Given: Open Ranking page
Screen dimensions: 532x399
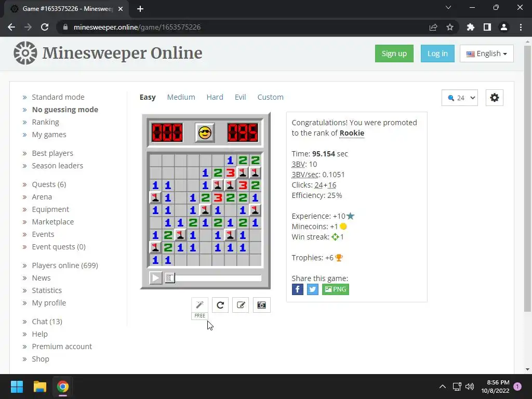Looking at the screenshot, I should (46, 122).
